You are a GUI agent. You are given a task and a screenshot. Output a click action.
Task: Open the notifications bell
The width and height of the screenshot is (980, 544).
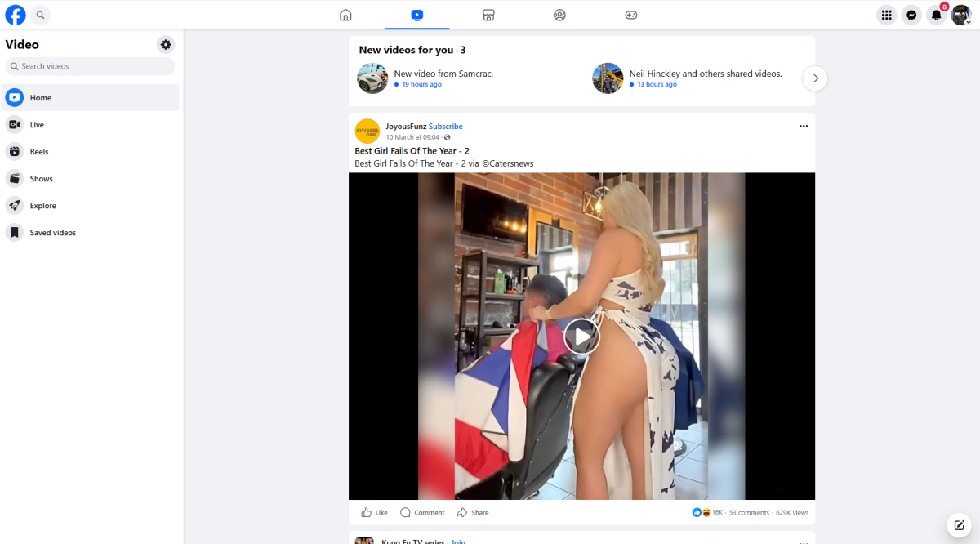coord(937,15)
